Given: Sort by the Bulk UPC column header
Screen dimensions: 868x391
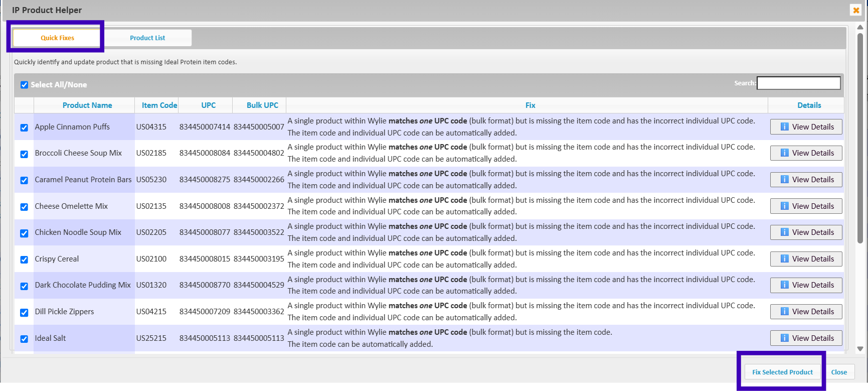Looking at the screenshot, I should [262, 105].
